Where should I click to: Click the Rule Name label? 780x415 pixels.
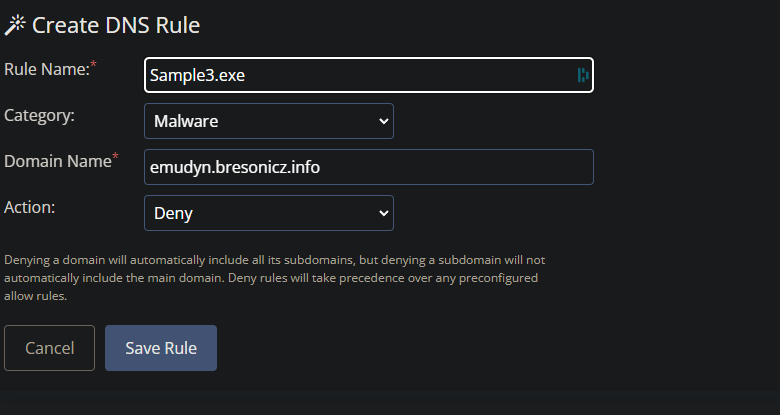46,69
